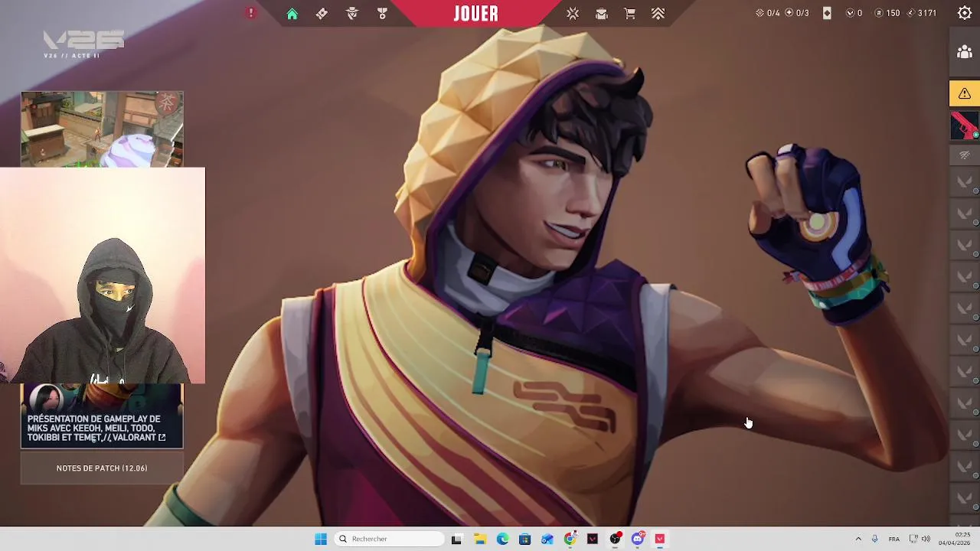Open Notes de patch (12.06)
This screenshot has width=980, height=551.
click(102, 468)
